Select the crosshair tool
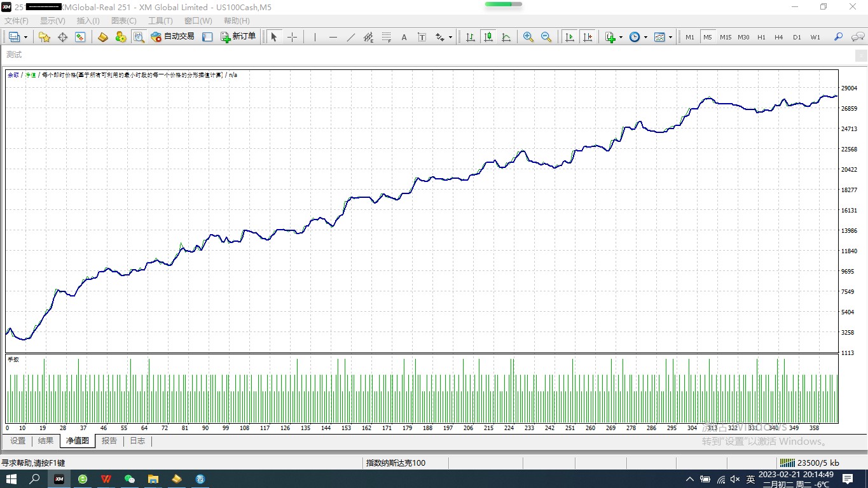This screenshot has height=488, width=868. pyautogui.click(x=292, y=37)
